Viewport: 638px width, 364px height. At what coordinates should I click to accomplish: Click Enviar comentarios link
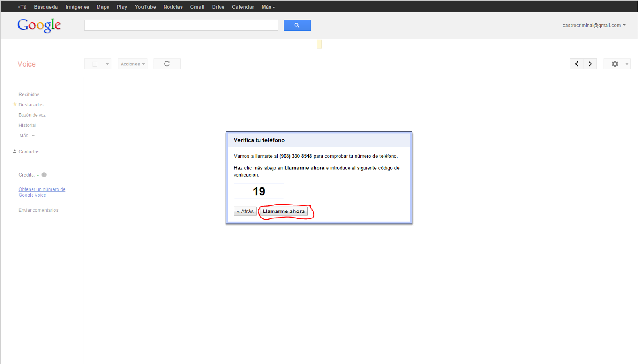(38, 210)
